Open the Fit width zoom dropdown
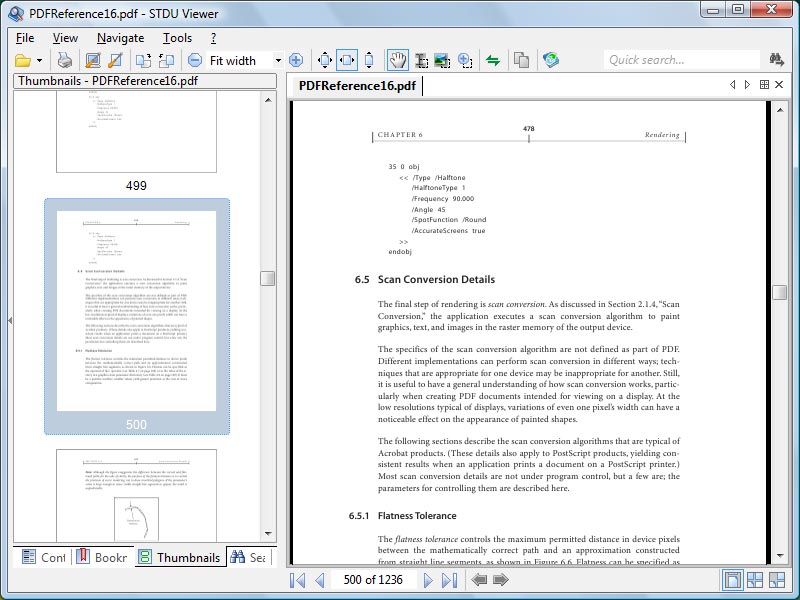Screen dimensions: 800x600 point(277,60)
